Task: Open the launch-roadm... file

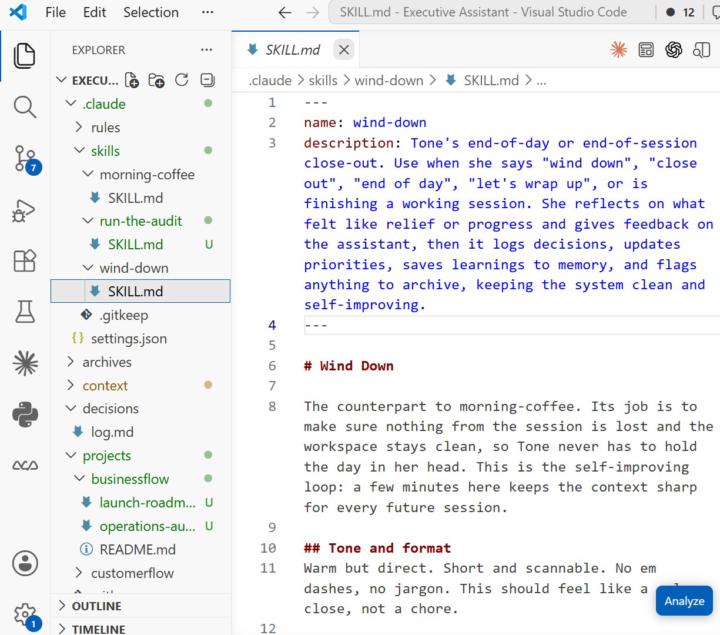Action: point(147,503)
